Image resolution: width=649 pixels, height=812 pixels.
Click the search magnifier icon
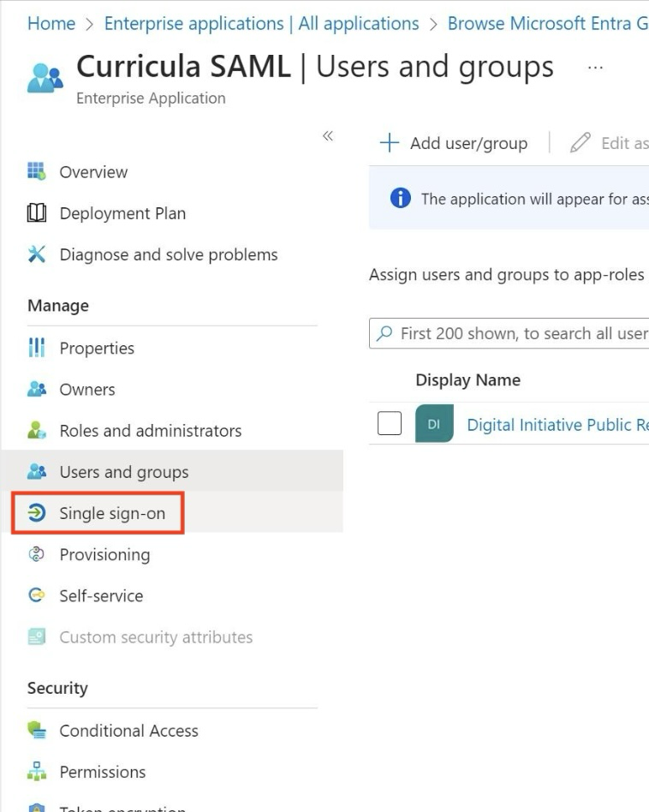tap(384, 333)
